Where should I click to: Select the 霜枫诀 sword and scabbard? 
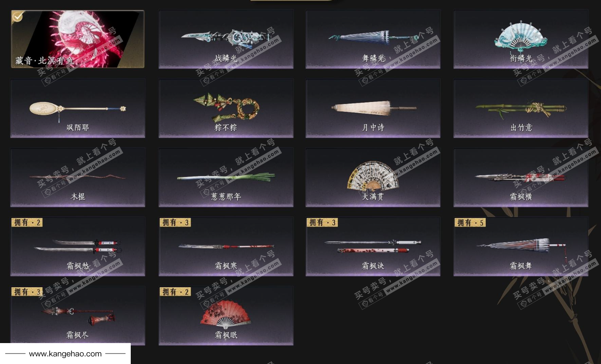pyautogui.click(x=373, y=247)
